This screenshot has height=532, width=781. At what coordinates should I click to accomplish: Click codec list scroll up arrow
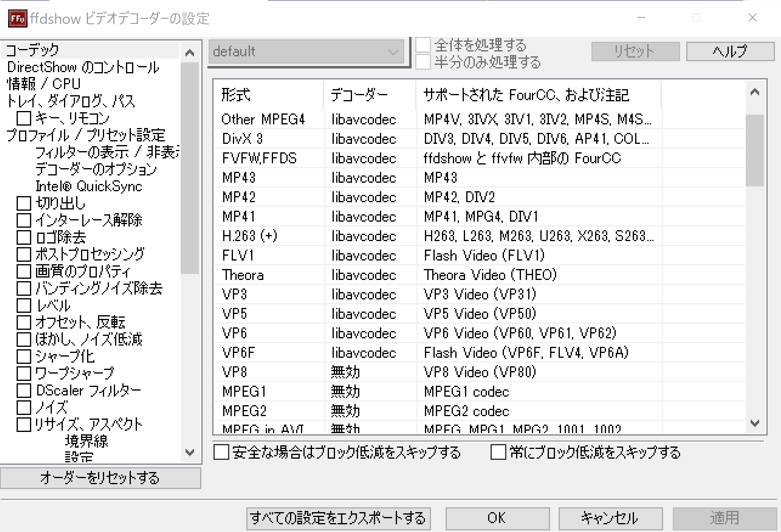755,92
